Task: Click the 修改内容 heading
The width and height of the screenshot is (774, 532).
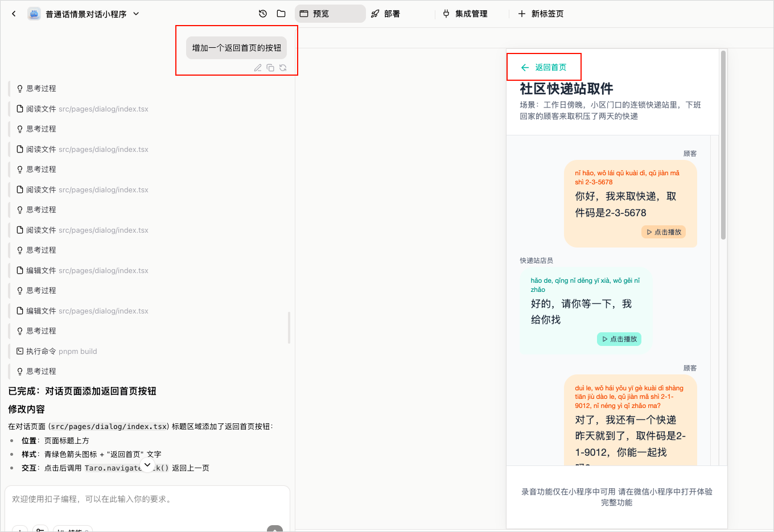Action: 26,409
